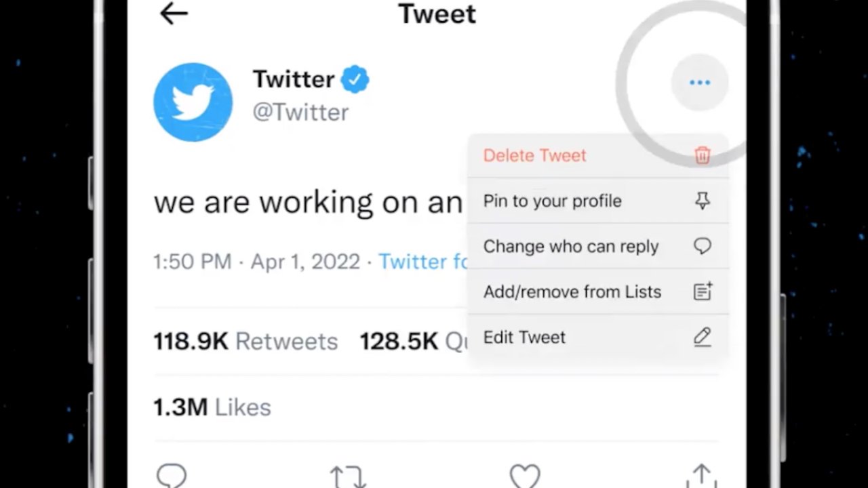The image size is (868, 488).
Task: Click the pencil icon beside Edit Tweet
Action: point(702,337)
